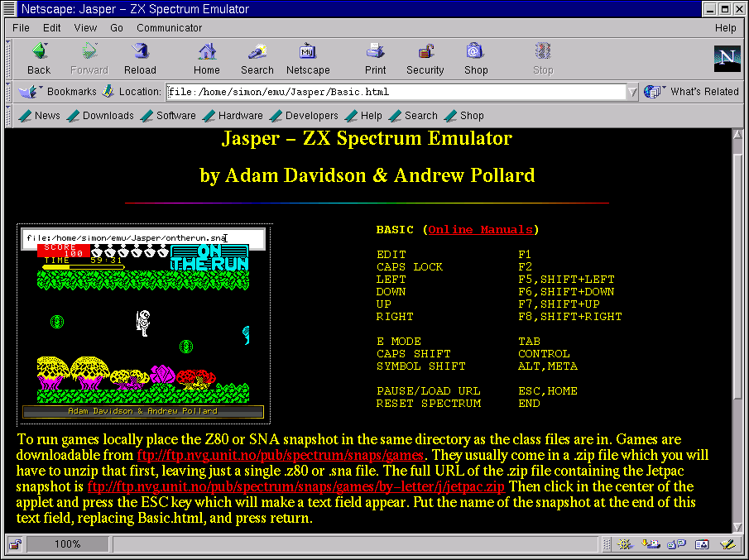Image resolution: width=749 pixels, height=560 pixels.
Task: Open the Hardware personal toolbar shortcut
Action: [x=233, y=116]
